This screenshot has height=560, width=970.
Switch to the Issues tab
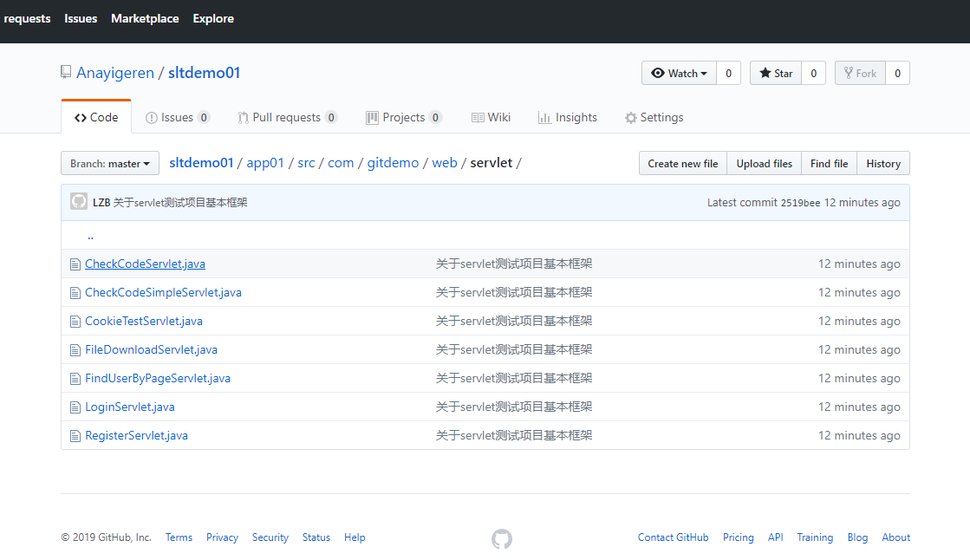(178, 117)
